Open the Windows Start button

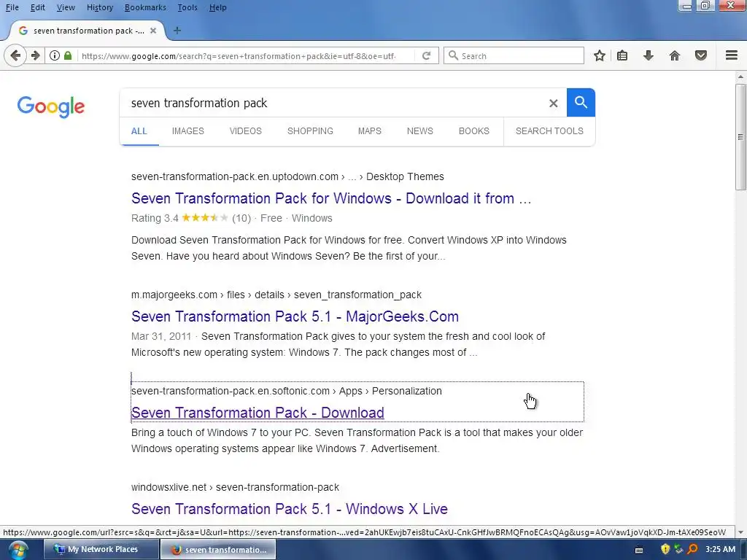coord(18,550)
